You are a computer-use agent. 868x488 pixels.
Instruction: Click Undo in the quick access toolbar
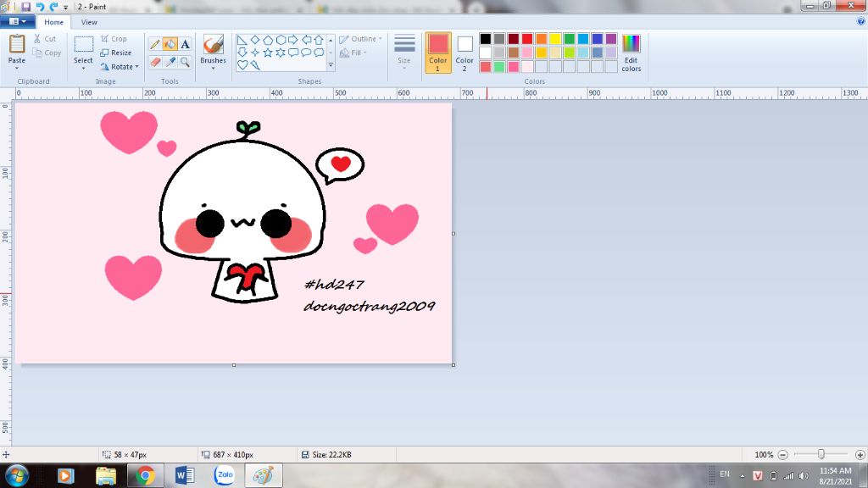[x=40, y=6]
